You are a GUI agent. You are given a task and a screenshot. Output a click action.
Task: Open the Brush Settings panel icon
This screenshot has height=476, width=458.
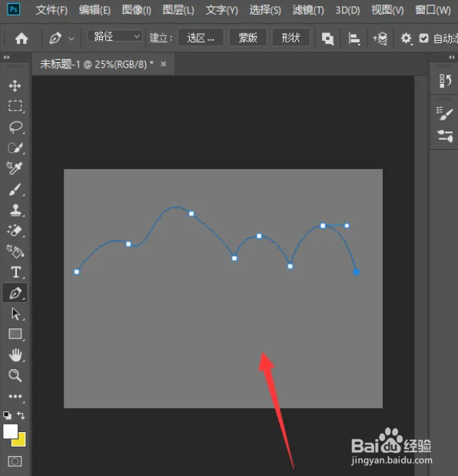pyautogui.click(x=445, y=114)
